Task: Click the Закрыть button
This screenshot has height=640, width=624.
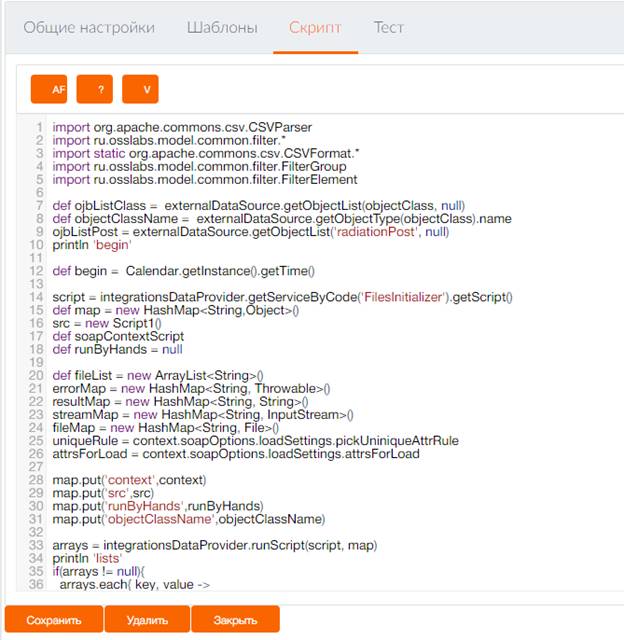Action: 235,620
